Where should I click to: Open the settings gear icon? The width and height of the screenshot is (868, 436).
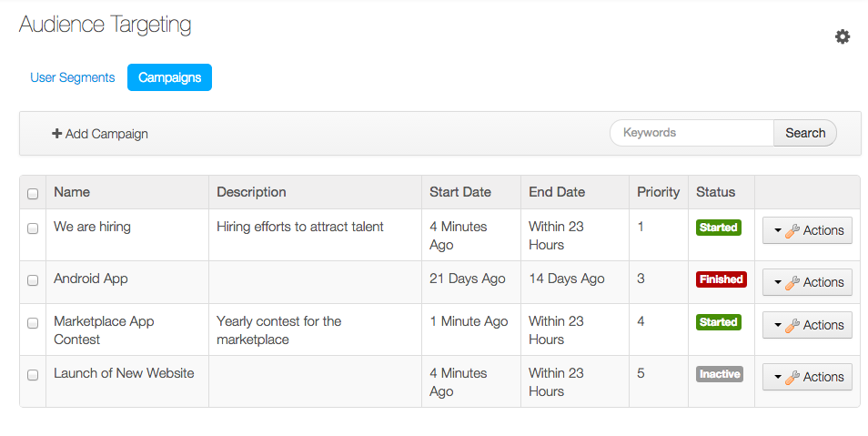[x=843, y=36]
